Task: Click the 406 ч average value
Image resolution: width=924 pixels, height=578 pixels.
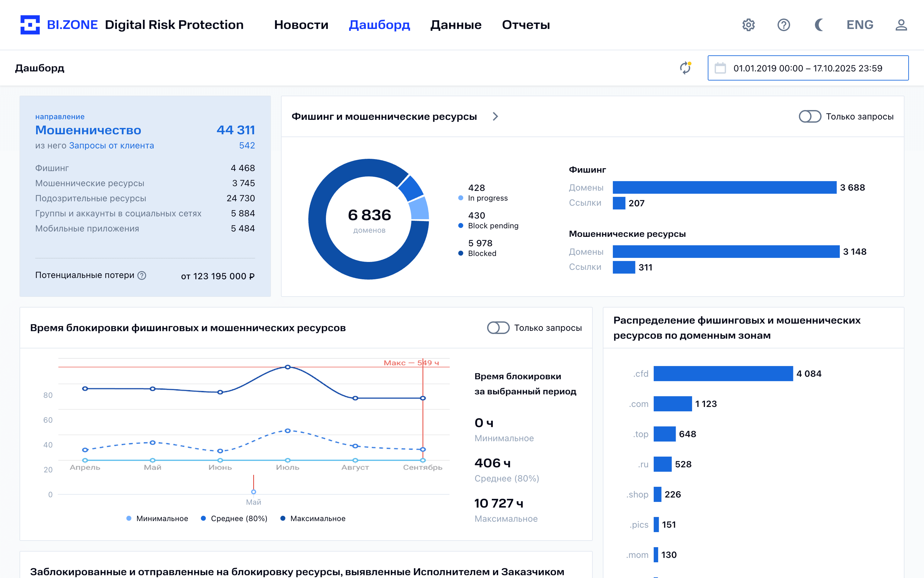Action: coord(492,463)
